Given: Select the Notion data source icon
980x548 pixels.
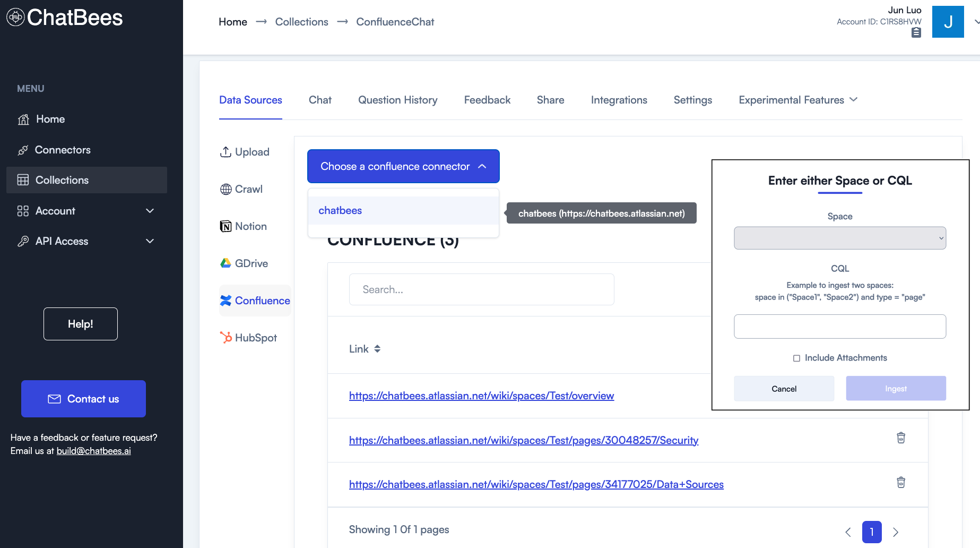Looking at the screenshot, I should click(226, 227).
